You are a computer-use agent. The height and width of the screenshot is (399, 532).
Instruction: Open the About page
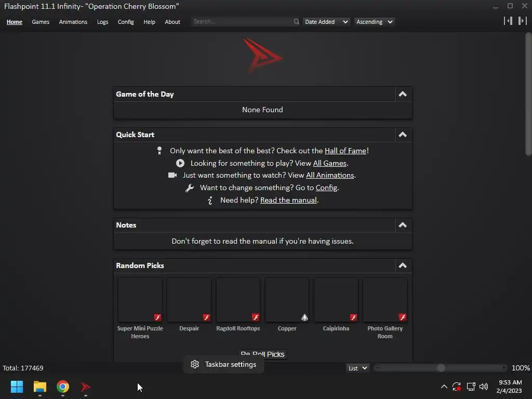tap(172, 22)
